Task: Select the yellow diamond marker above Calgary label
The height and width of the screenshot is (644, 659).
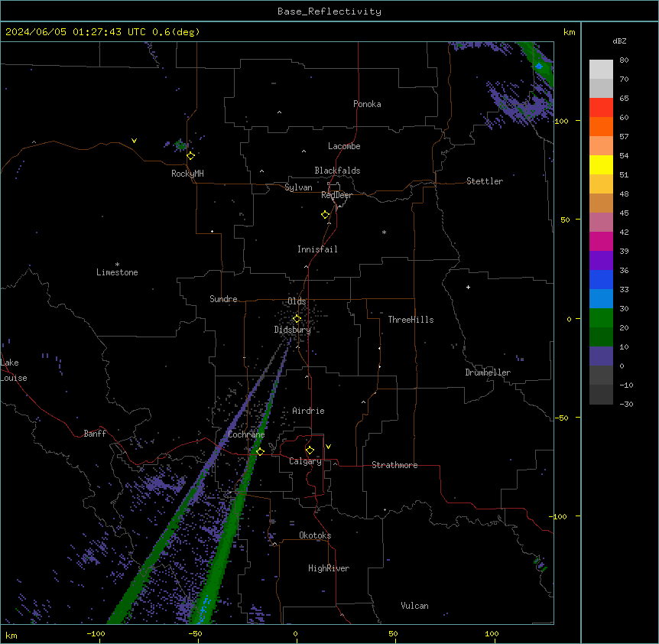Action: point(310,450)
